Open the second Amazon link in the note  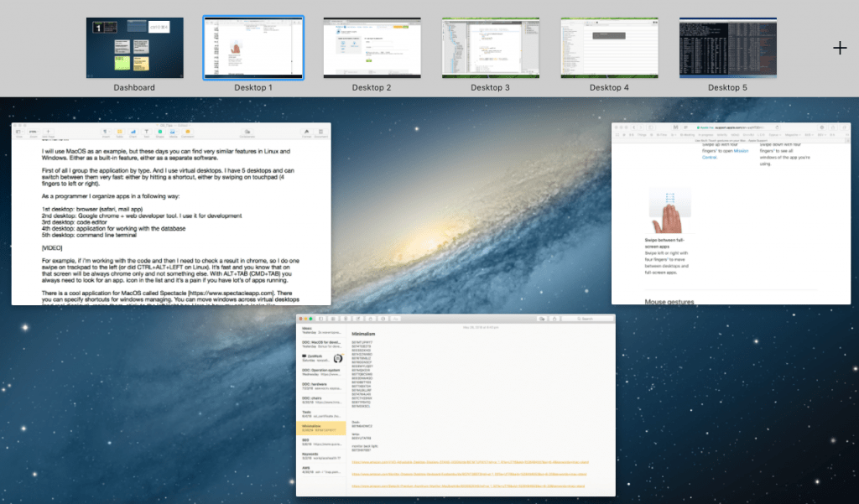click(469, 475)
